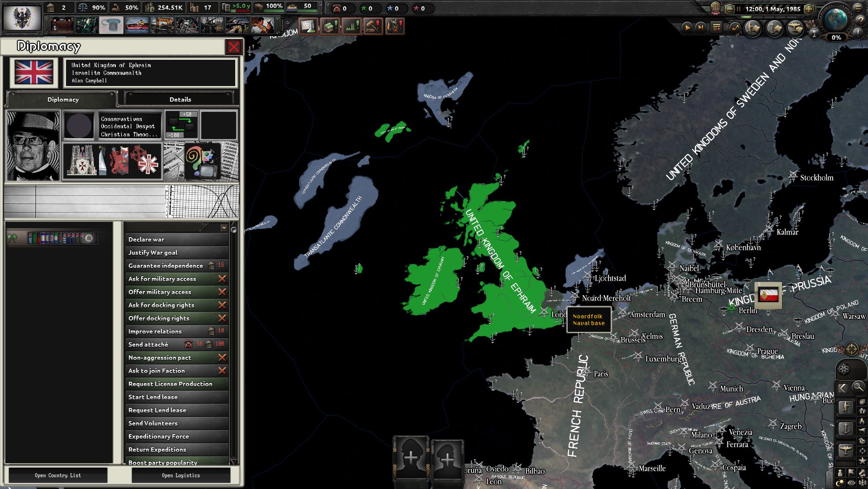
Task: Click the atom icon above map modes
Action: click(844, 369)
